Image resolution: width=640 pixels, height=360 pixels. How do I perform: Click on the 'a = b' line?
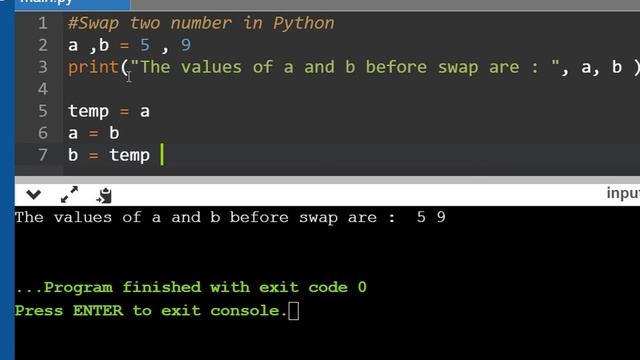click(93, 133)
